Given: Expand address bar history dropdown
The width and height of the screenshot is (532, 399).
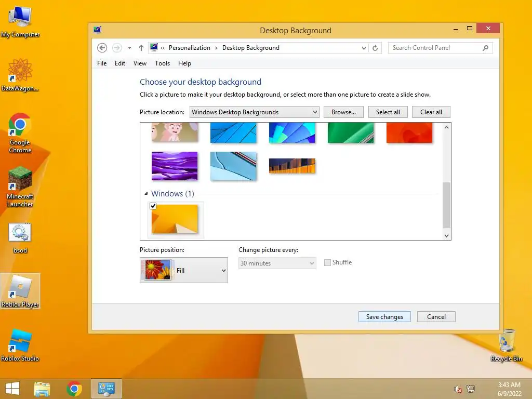Looking at the screenshot, I should click(364, 48).
